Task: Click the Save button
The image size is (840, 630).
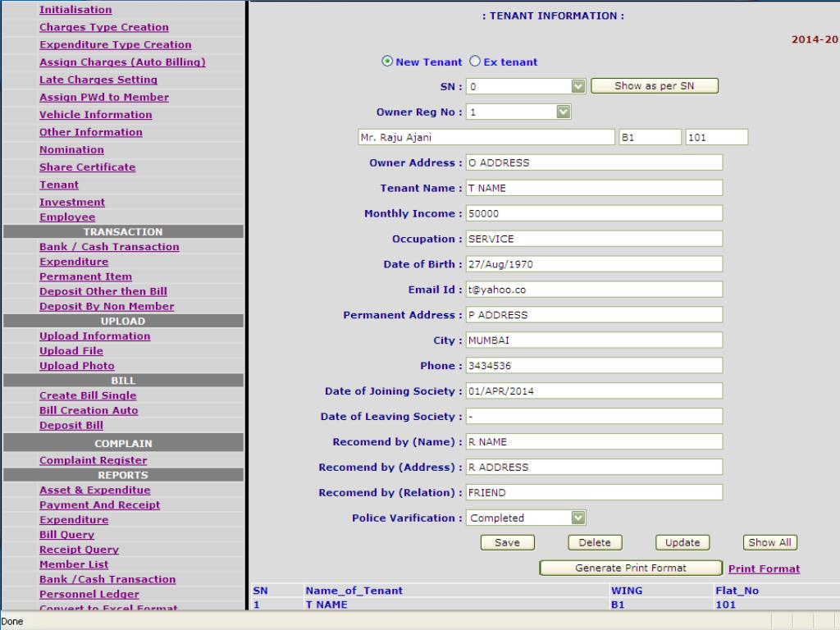Action: (x=507, y=543)
